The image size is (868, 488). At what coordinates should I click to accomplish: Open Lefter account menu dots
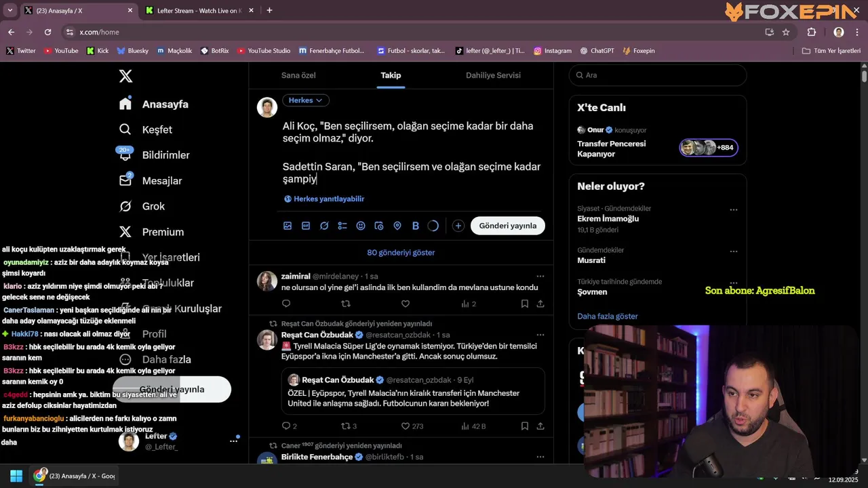click(233, 441)
